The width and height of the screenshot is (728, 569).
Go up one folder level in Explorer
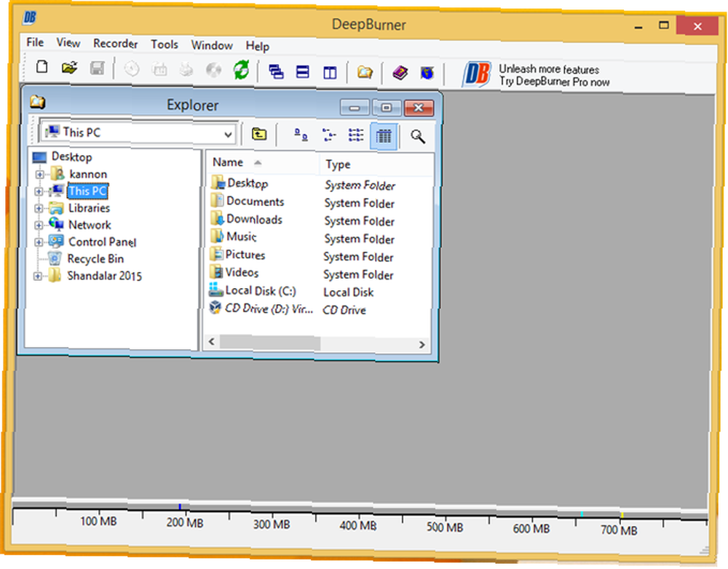coord(259,134)
